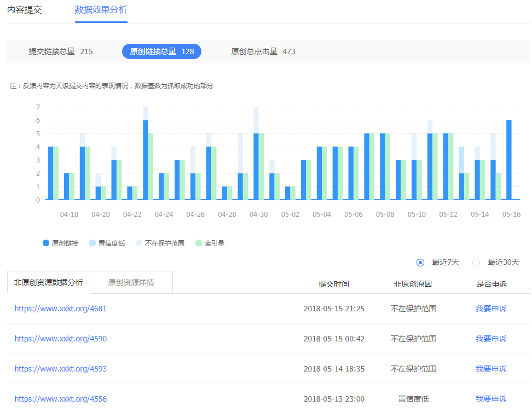
Task: Click 我要申诉 for the 4556 row
Action: point(491,399)
